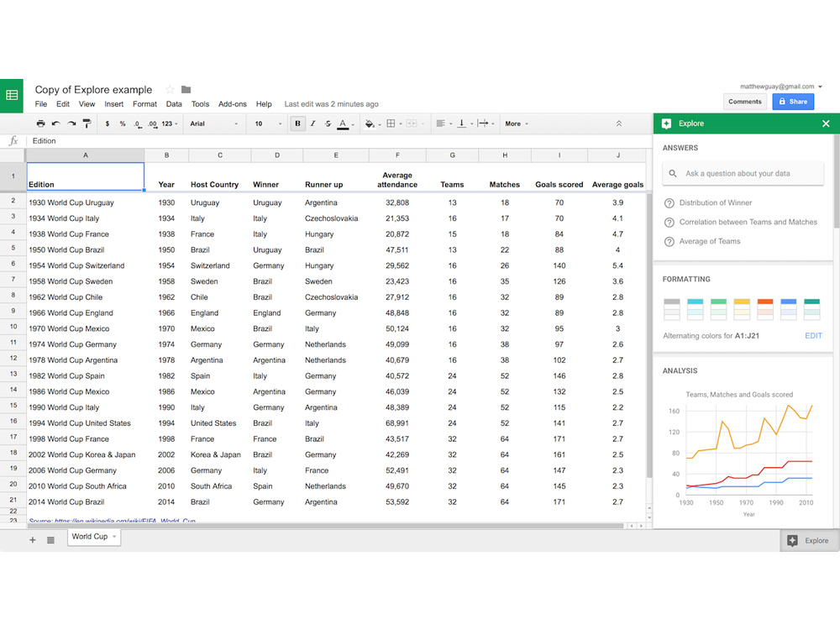Expand the More toolbar options
This screenshot has height=630, width=840.
(x=517, y=123)
